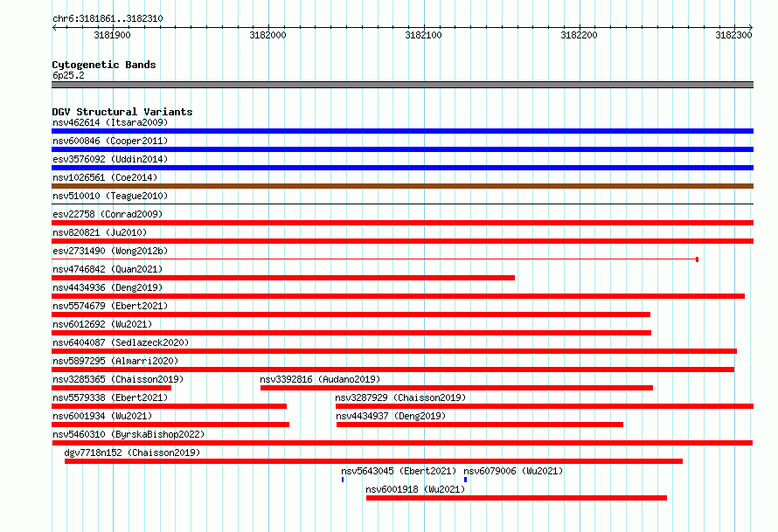The width and height of the screenshot is (778, 532).
Task: Click the red nsv6001934 variant bar
Action: tap(170, 425)
